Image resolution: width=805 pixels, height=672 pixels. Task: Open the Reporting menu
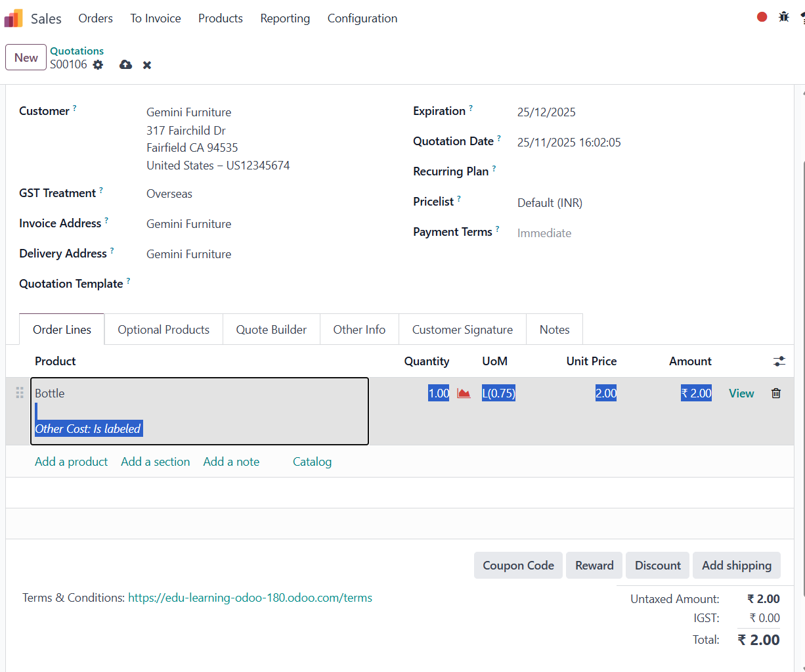tap(285, 18)
